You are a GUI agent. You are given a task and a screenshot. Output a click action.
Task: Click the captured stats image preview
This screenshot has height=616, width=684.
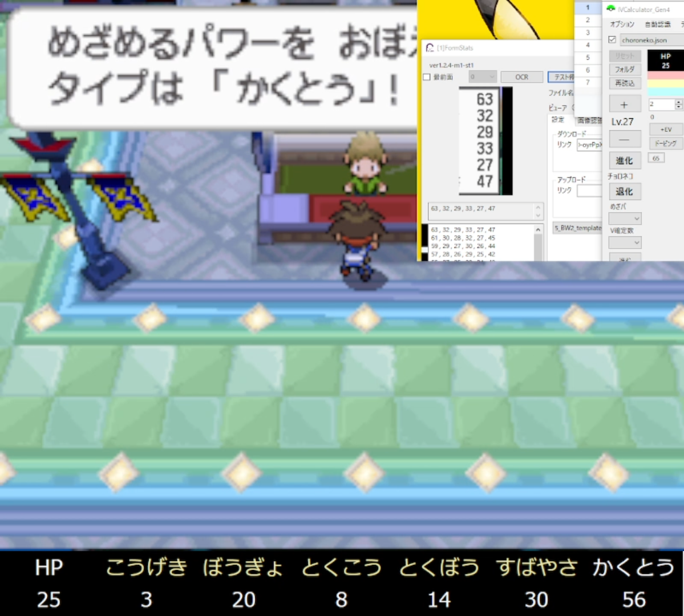coord(485,140)
